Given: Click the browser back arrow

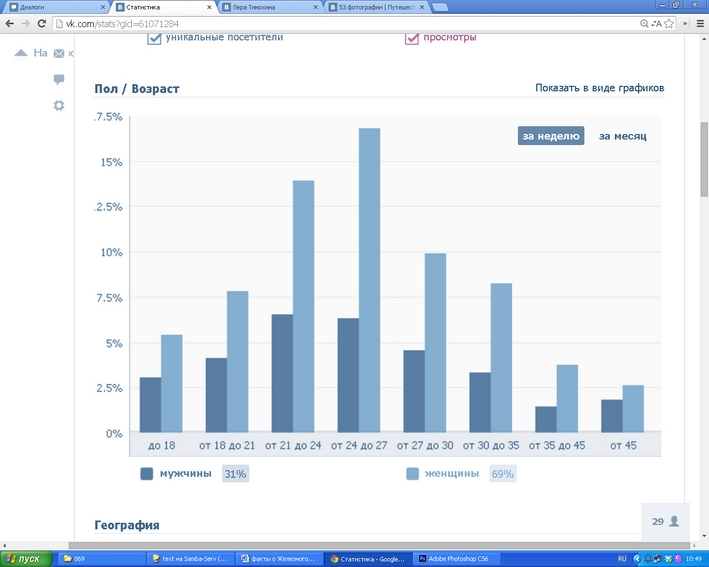Looking at the screenshot, I should click(10, 23).
